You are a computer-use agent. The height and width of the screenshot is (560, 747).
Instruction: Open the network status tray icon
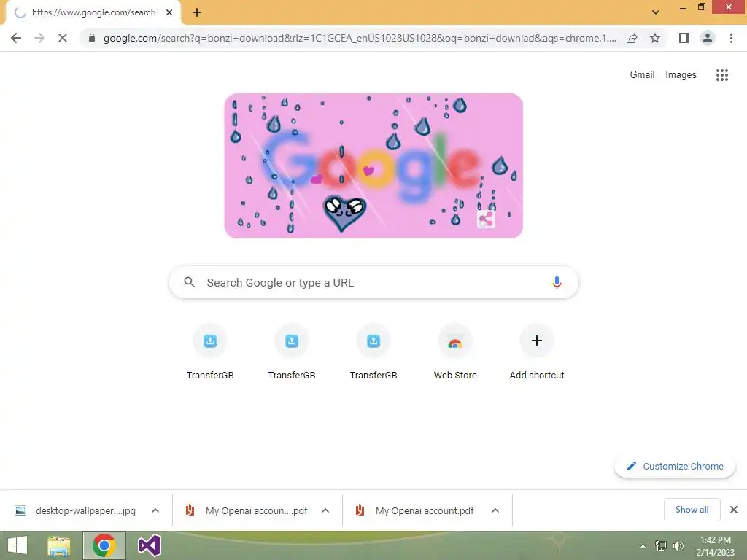tap(661, 545)
